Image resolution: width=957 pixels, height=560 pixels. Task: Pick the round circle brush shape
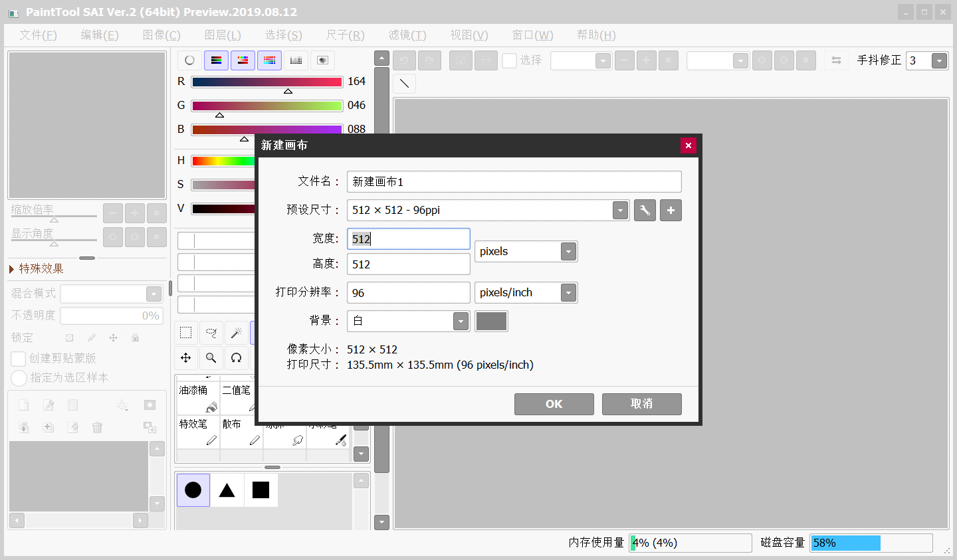pos(193,490)
